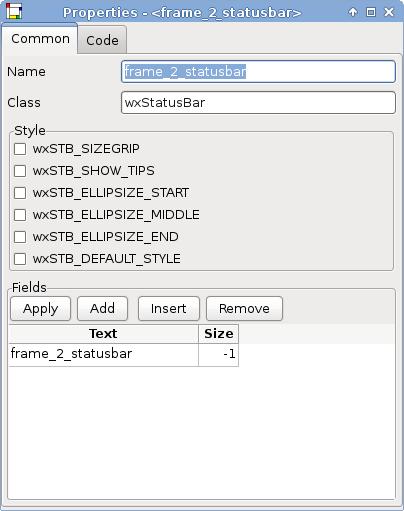404x511 pixels.
Task: Click the Add button to add field
Action: [102, 308]
